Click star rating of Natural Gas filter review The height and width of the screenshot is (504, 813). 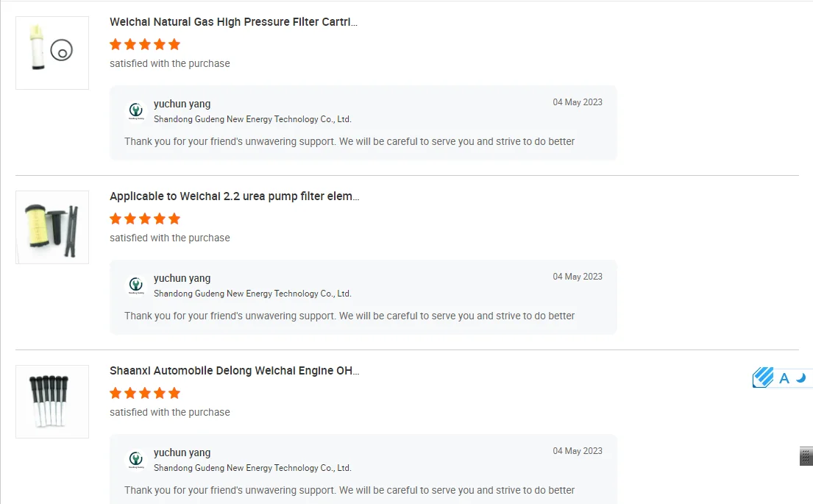click(145, 44)
